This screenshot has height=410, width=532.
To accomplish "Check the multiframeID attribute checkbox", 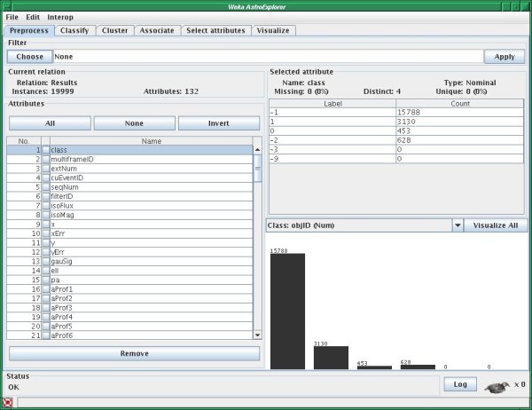I will coord(46,159).
